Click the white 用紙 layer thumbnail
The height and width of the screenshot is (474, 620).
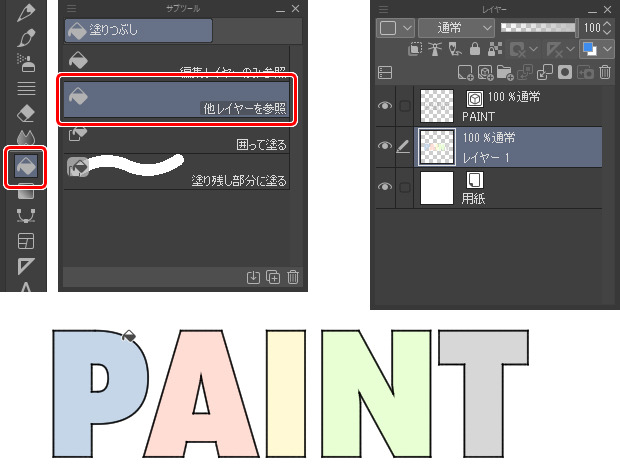(x=437, y=188)
